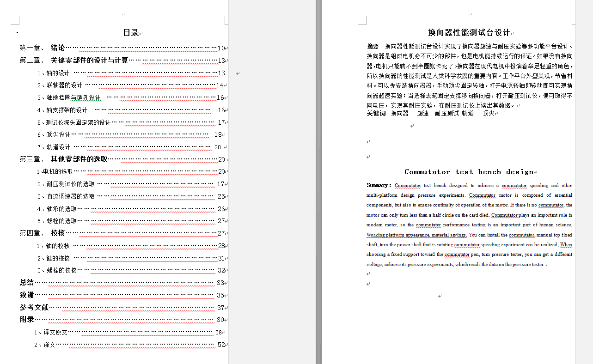This screenshot has height=364, width=593.
Task: Click the 换向器性能测试台设计 title
Action: (x=469, y=33)
